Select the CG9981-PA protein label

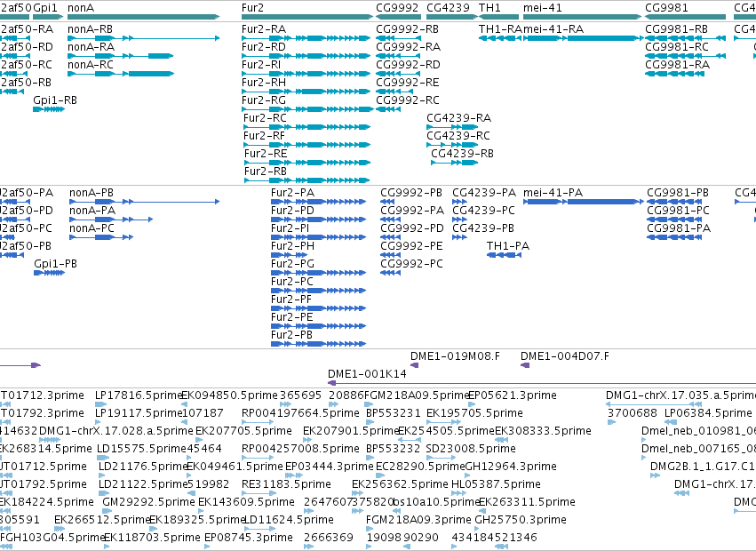pos(679,228)
